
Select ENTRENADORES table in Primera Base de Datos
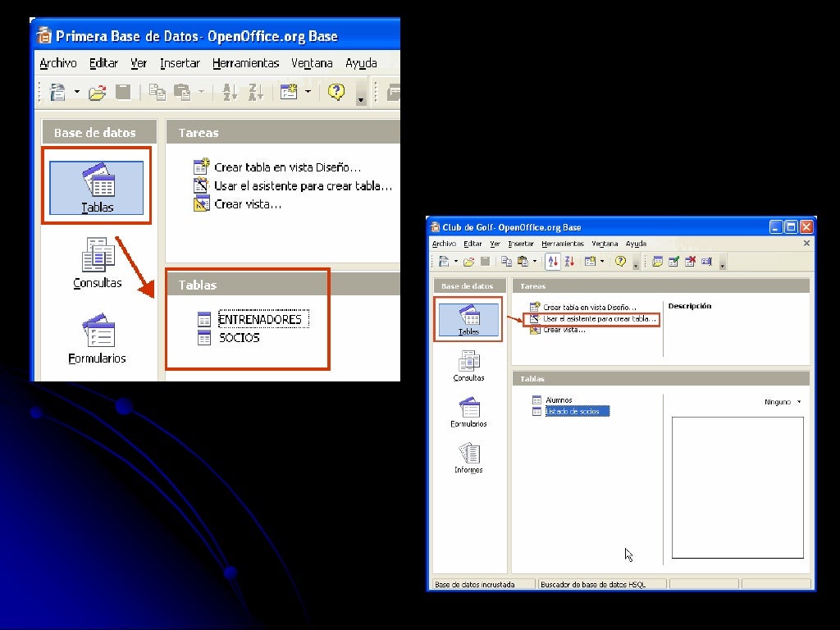click(253, 319)
